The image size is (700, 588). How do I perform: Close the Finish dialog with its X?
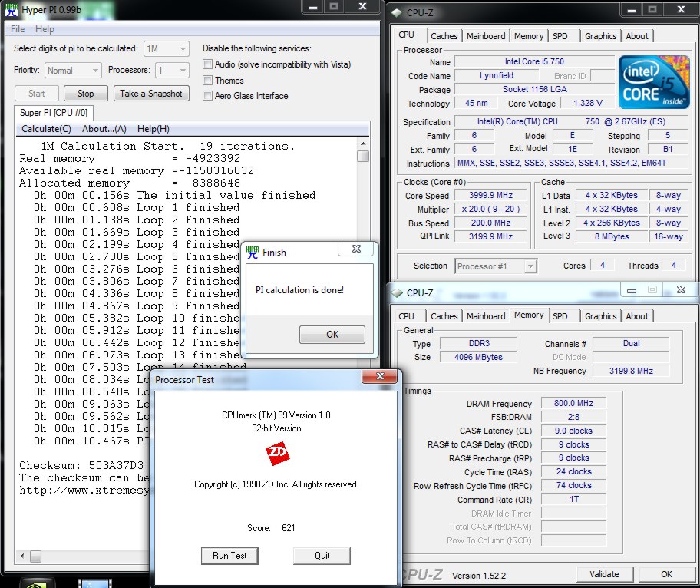(x=356, y=249)
